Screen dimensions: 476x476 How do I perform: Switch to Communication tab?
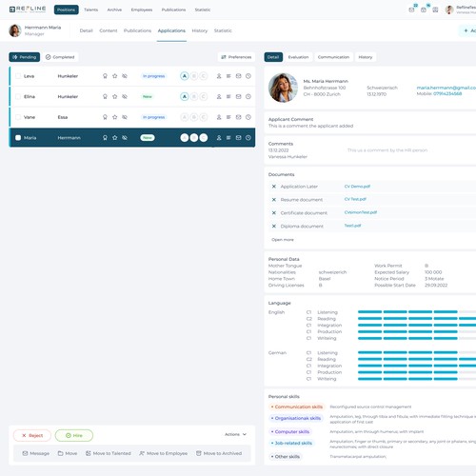pos(333,57)
